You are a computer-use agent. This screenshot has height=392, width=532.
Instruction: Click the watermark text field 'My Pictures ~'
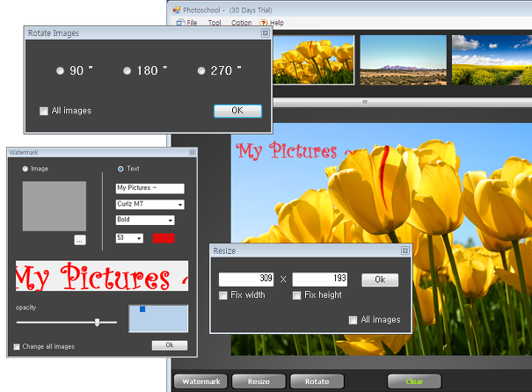(x=150, y=188)
